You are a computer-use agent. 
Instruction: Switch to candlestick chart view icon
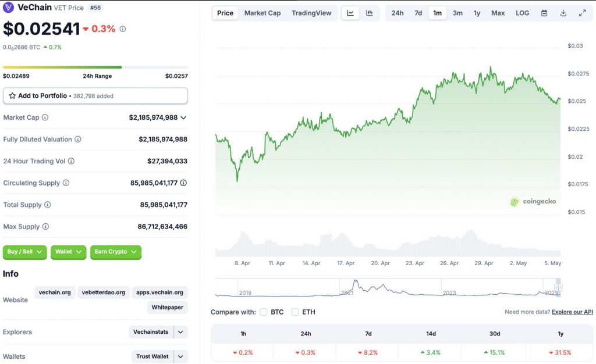point(369,13)
